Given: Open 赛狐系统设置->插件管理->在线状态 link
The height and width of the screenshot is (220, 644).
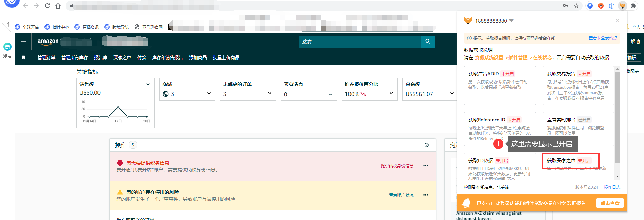Looking at the screenshot, I should [513, 57].
